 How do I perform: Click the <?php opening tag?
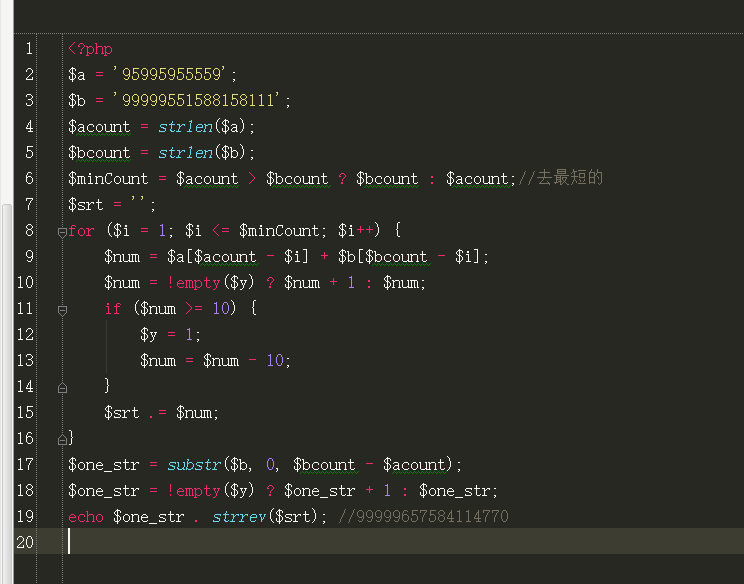coord(90,49)
